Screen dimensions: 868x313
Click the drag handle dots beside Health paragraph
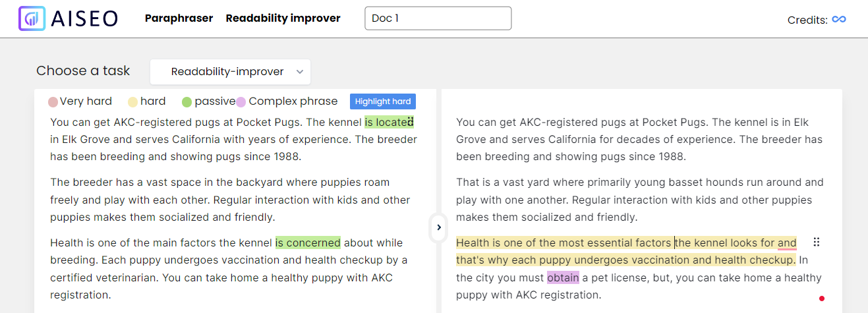[x=817, y=242]
